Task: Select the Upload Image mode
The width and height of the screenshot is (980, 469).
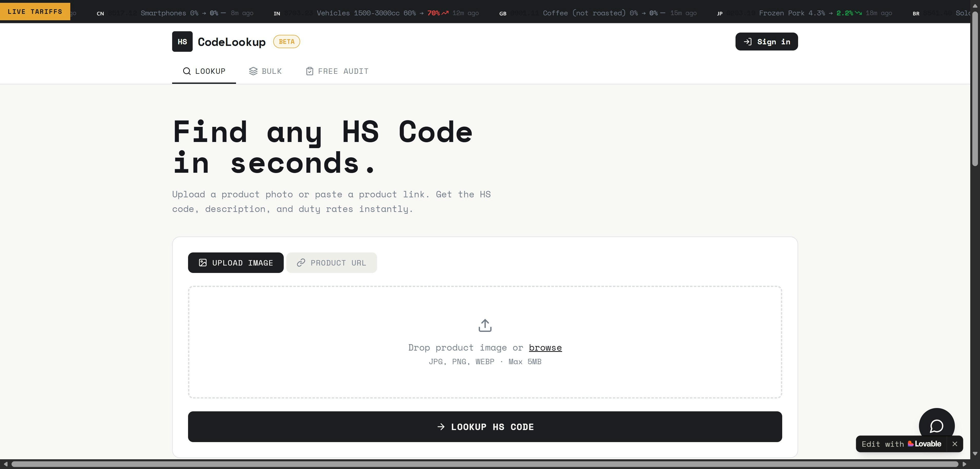Action: [x=236, y=263]
